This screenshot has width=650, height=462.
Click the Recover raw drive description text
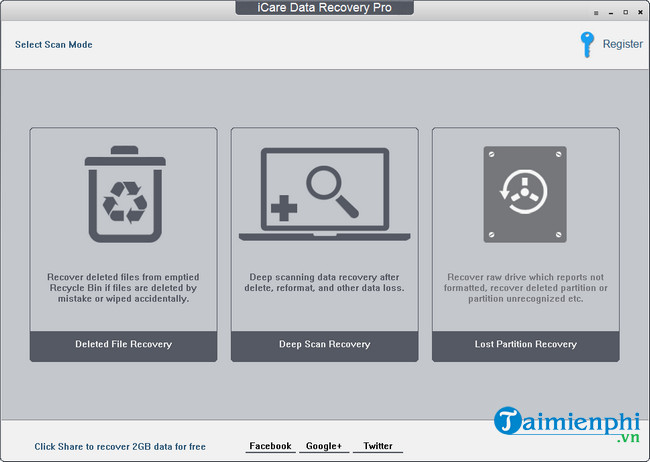(x=525, y=287)
